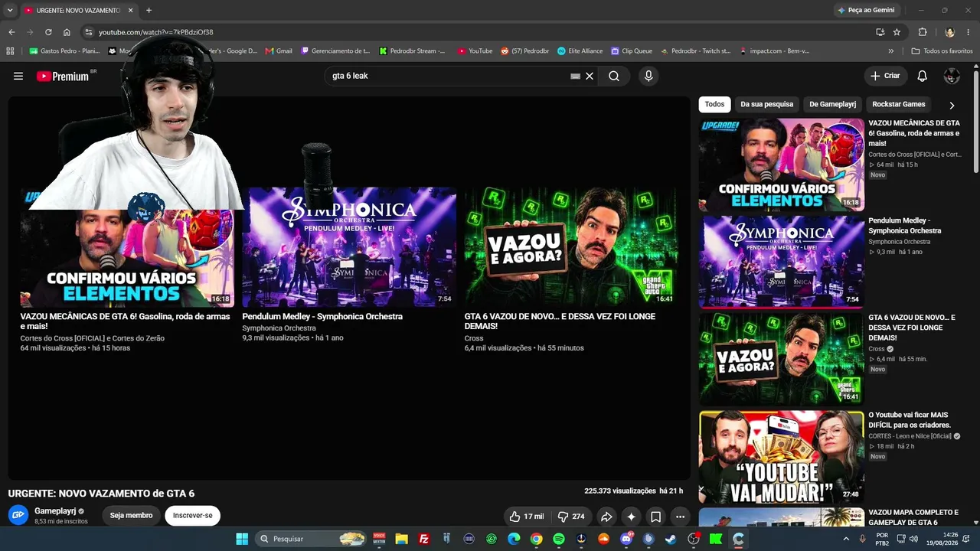Open sidebar title Pendulum Medley - Symphonica Orchestra
Viewport: 980px width, 551px height.
point(905,226)
